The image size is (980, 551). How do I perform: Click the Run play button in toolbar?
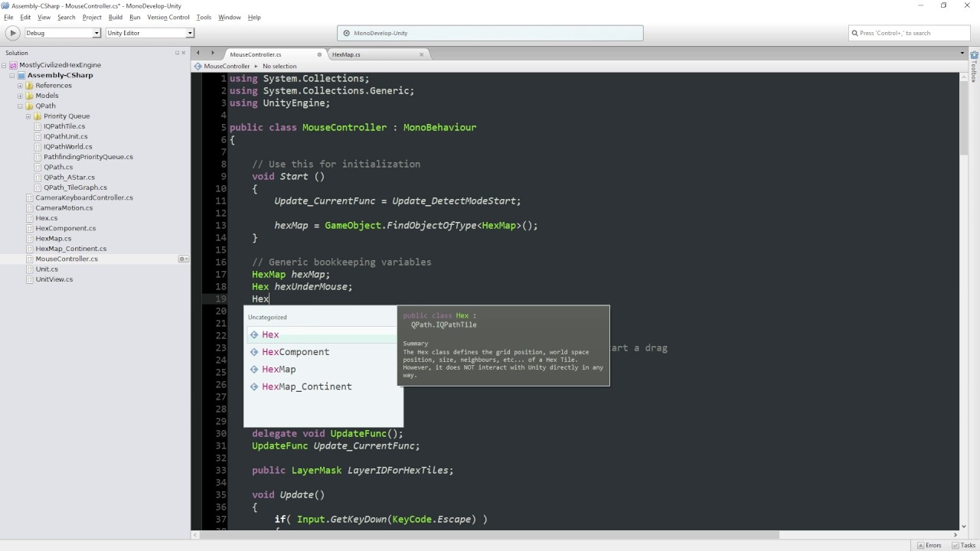(12, 33)
